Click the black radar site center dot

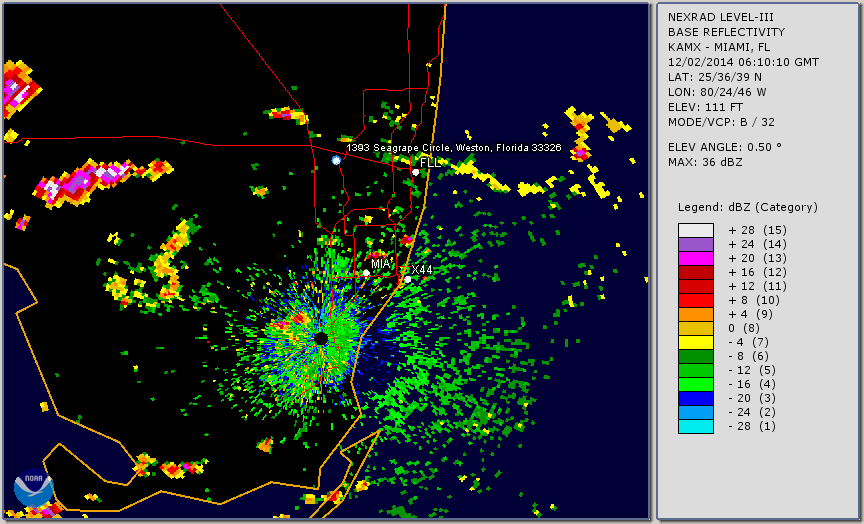[321, 338]
